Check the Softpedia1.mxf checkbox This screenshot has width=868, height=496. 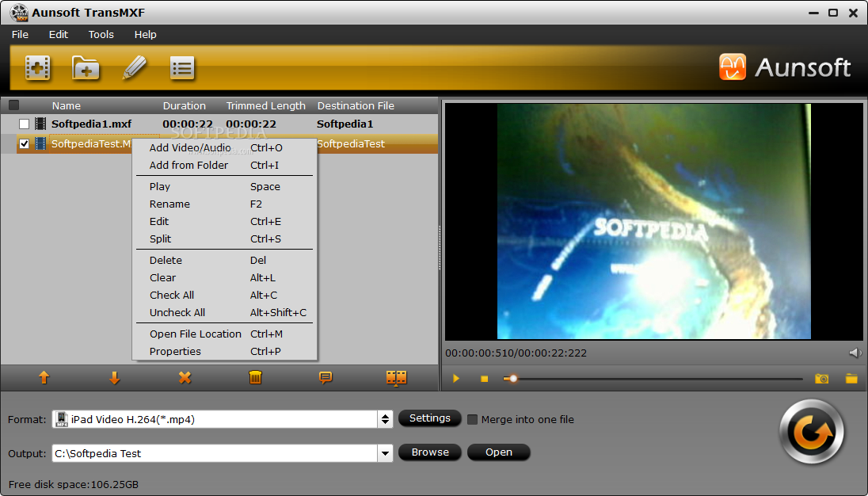[x=24, y=124]
